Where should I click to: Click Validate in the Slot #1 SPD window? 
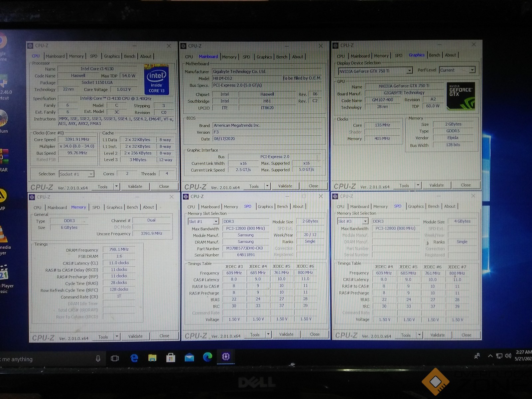pyautogui.click(x=286, y=334)
